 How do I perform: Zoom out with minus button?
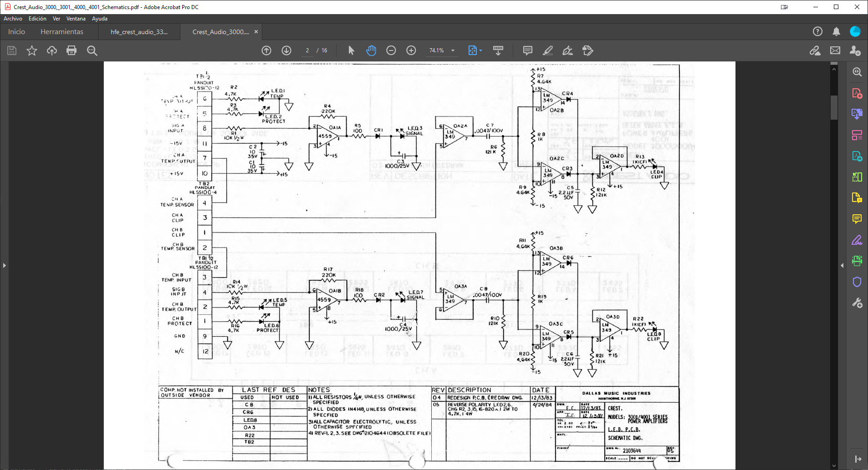point(391,51)
